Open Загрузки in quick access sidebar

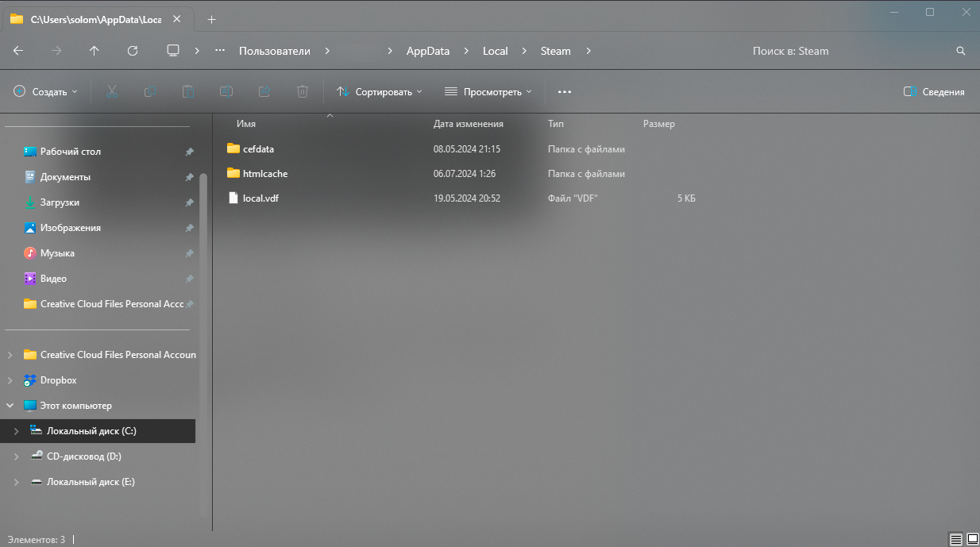(60, 202)
